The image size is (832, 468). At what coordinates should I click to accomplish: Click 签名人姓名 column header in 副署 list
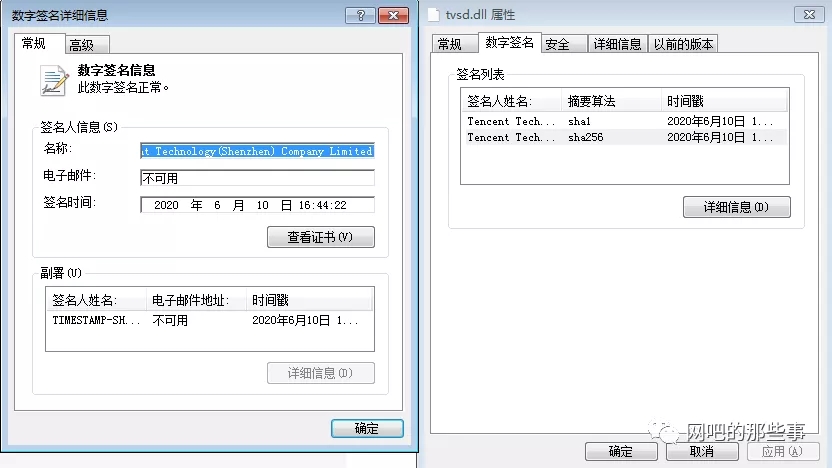pos(96,300)
